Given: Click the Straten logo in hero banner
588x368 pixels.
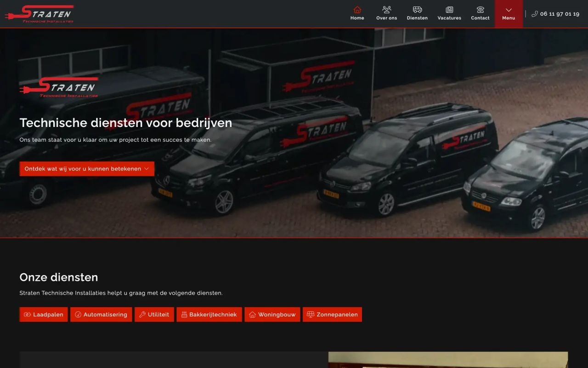Looking at the screenshot, I should [59, 87].
